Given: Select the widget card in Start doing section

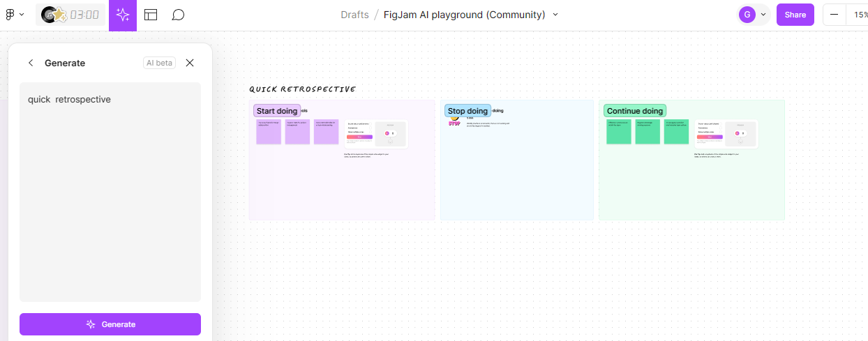Looking at the screenshot, I should point(376,134).
